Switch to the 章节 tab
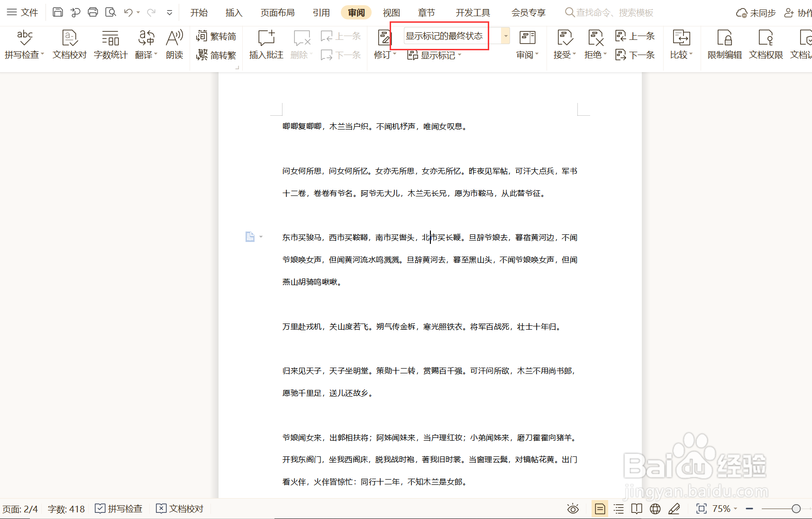 426,13
